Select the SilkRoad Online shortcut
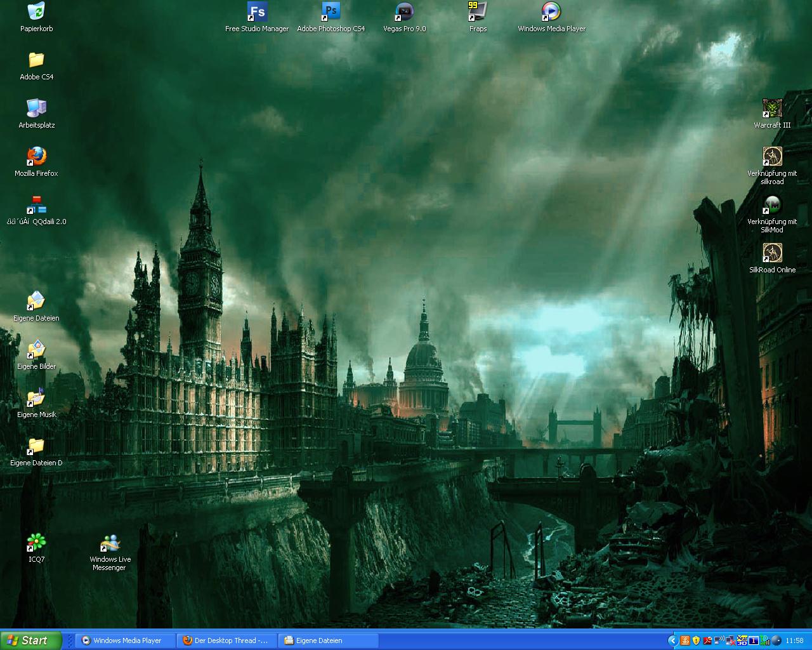 (x=772, y=253)
